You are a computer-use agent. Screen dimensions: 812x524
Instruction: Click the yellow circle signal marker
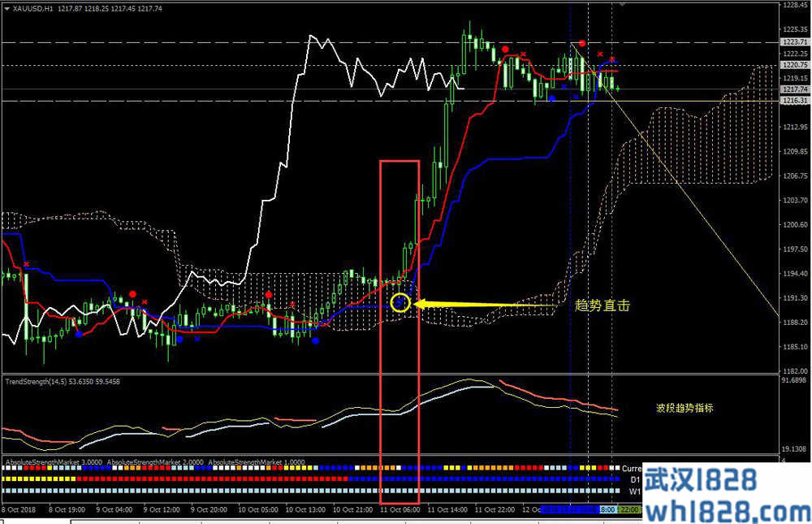tap(400, 304)
